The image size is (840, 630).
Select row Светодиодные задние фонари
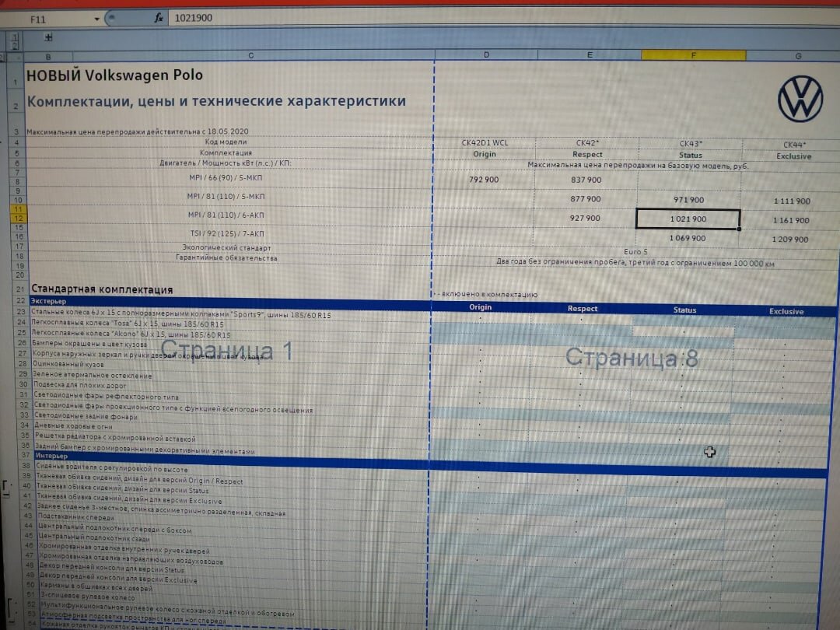[x=86, y=416]
